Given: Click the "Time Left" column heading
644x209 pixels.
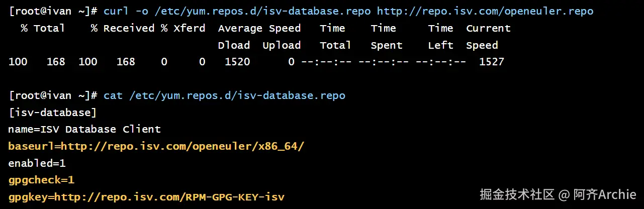Looking at the screenshot, I should pyautogui.click(x=440, y=37).
